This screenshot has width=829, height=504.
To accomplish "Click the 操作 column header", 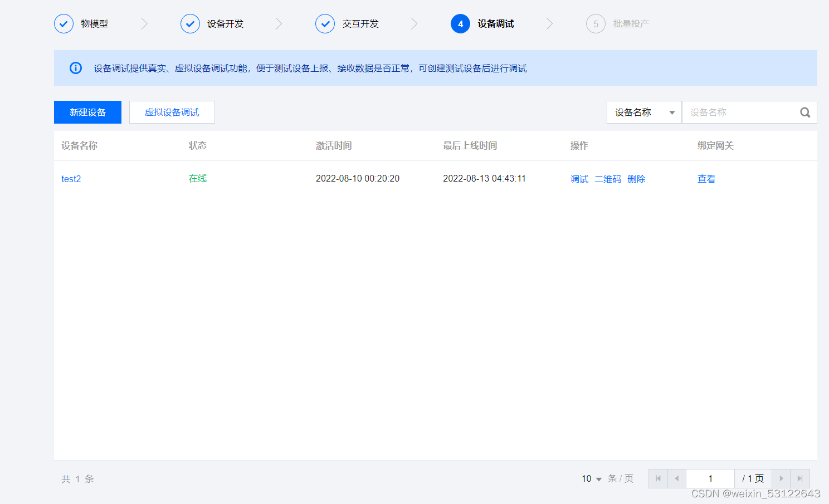I will point(579,145).
